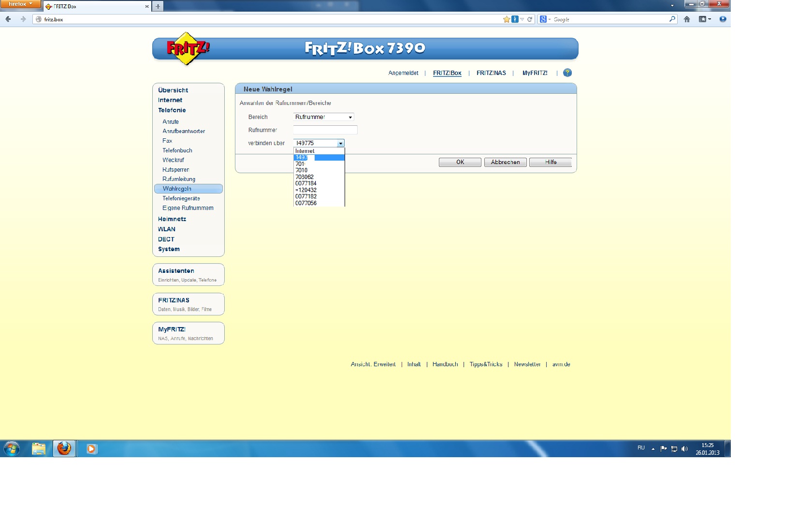This screenshot has height=508, width=812.
Task: Toggle the verbinden über dropdown arrow
Action: (341, 143)
